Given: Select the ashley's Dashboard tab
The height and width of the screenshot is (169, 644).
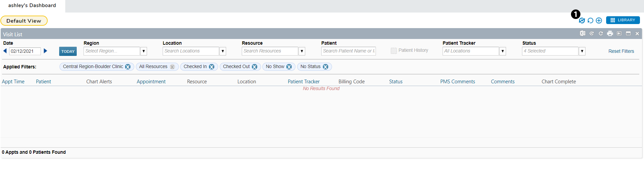Looking at the screenshot, I should coord(32,6).
